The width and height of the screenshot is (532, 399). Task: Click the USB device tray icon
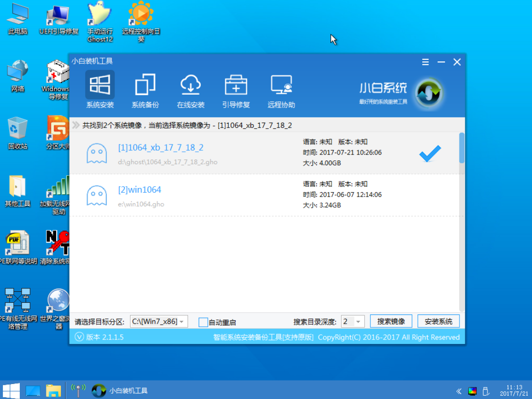click(x=486, y=392)
